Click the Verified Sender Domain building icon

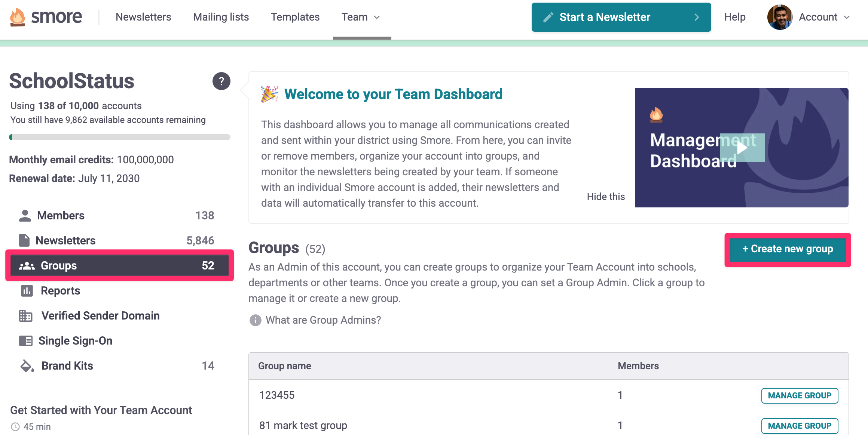coord(25,316)
